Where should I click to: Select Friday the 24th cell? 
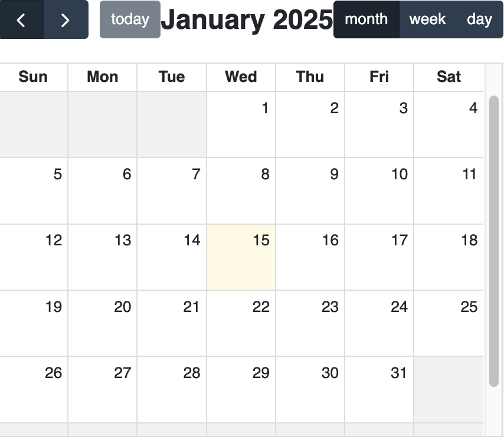click(379, 323)
